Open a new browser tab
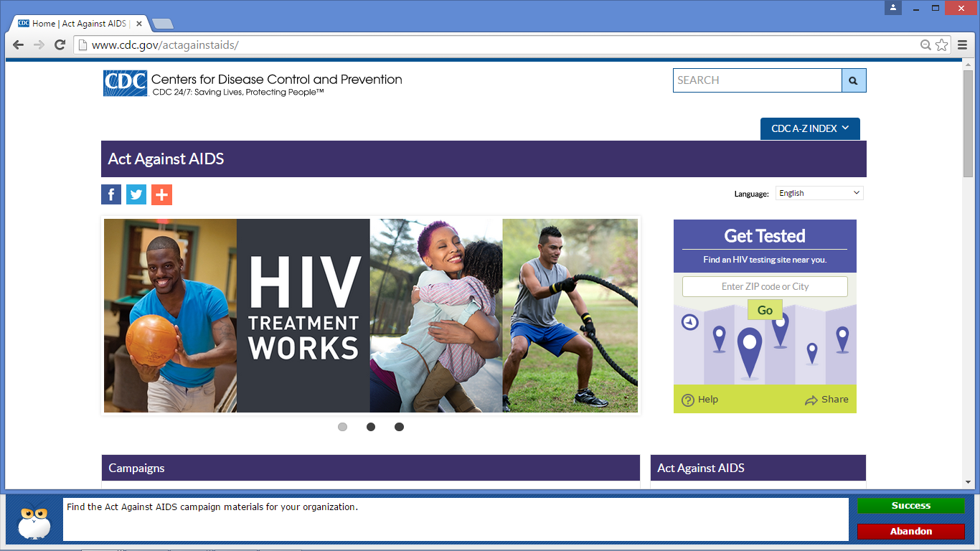Viewport: 980px width, 551px height. (x=163, y=24)
